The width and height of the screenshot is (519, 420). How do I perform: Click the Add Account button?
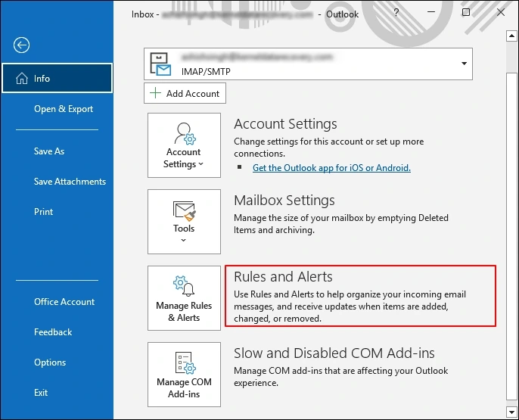point(185,93)
